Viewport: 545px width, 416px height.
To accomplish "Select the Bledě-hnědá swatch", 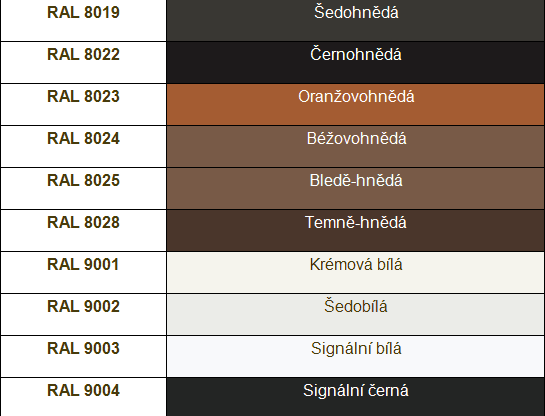I will coord(355,189).
